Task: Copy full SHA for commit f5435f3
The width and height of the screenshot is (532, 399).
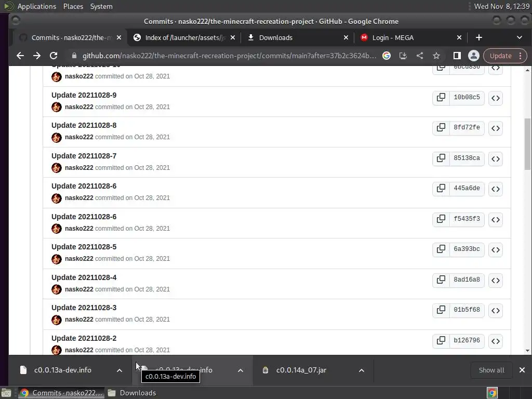Action: click(x=441, y=219)
